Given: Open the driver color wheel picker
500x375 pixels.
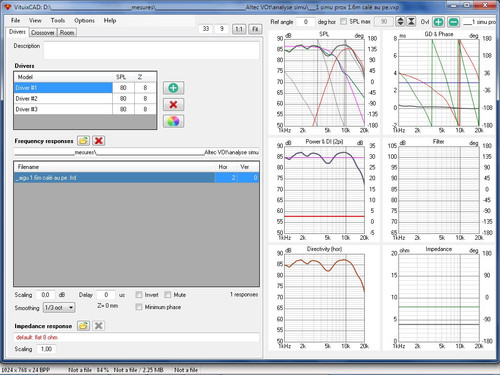Looking at the screenshot, I should (x=173, y=121).
